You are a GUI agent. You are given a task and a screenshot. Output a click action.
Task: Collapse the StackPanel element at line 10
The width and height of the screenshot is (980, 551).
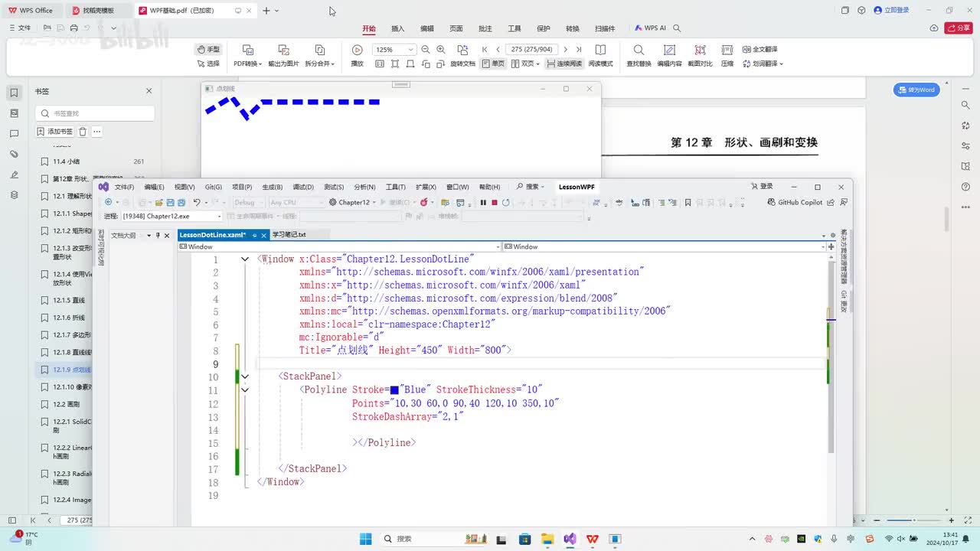click(245, 377)
